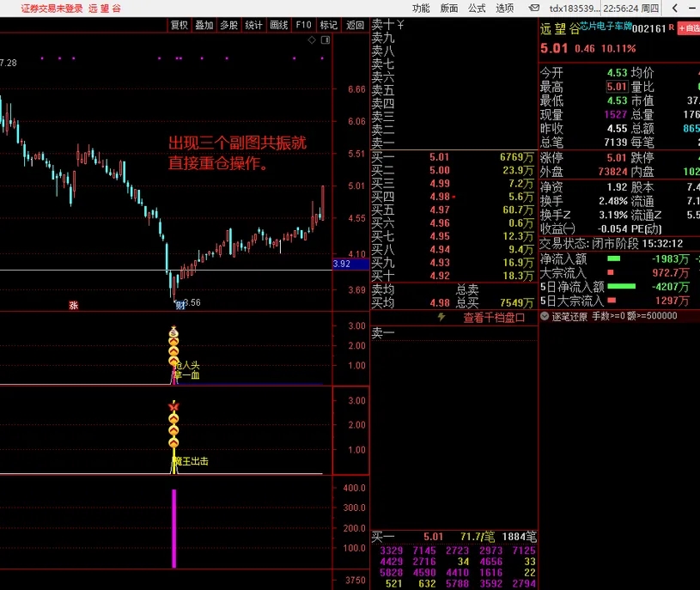Viewport: 700px width, 590px height.
Task: Click the magenta volume bar in bottom sub-chart
Action: [174, 528]
